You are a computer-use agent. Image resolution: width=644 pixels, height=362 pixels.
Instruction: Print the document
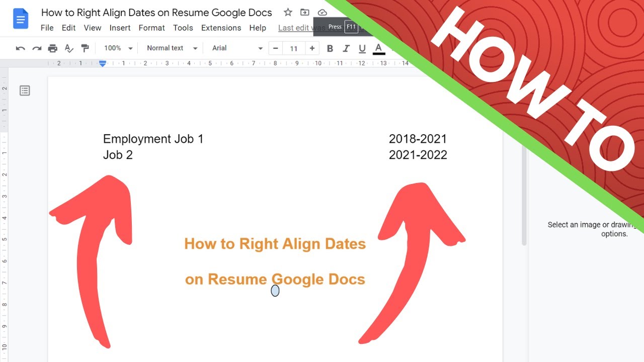pos(53,48)
